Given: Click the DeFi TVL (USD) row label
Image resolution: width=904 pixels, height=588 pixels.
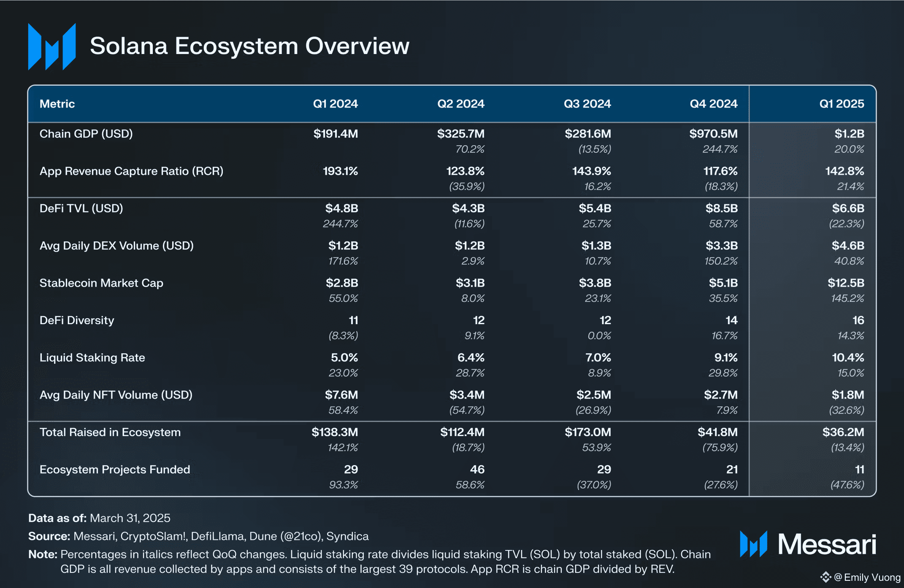Looking at the screenshot, I should pyautogui.click(x=81, y=209).
